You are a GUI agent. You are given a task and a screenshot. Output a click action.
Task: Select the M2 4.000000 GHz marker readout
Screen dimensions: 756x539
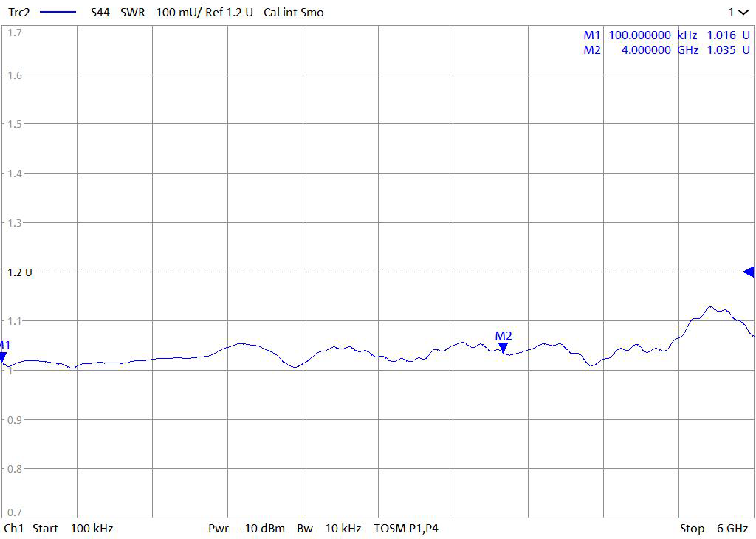tap(666, 50)
